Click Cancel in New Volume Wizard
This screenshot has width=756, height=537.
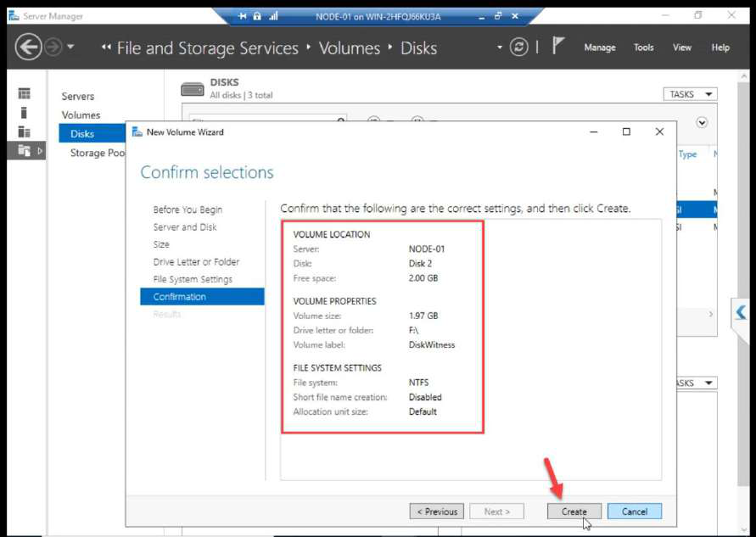634,511
